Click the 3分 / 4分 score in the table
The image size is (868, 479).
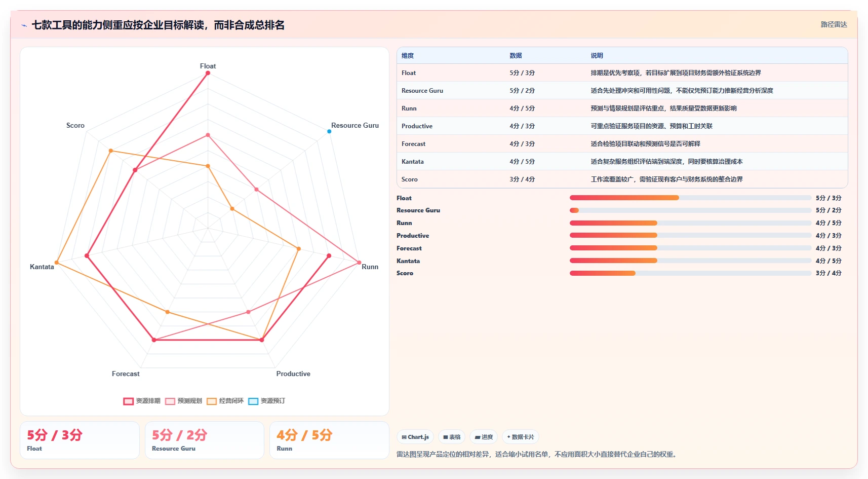(522, 179)
